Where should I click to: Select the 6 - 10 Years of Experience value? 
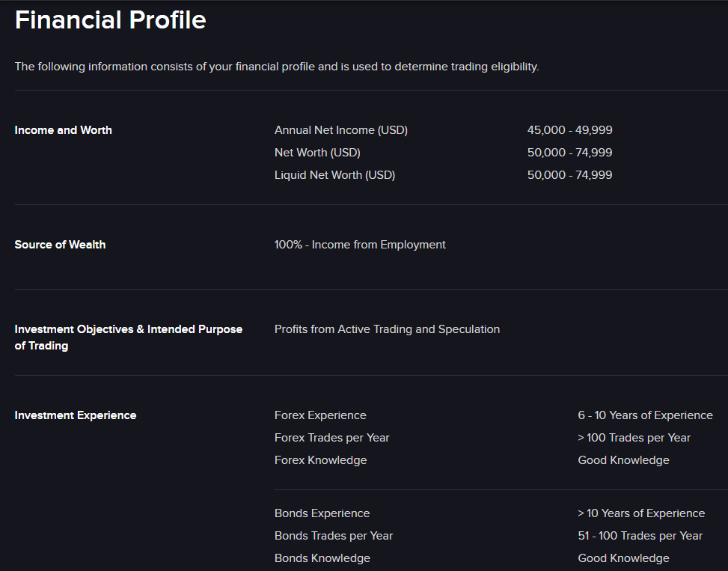pos(645,415)
